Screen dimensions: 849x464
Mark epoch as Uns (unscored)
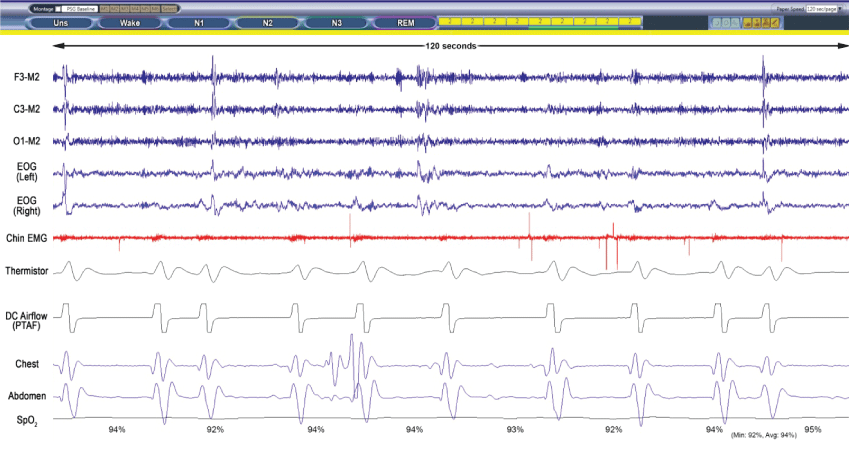pyautogui.click(x=62, y=21)
